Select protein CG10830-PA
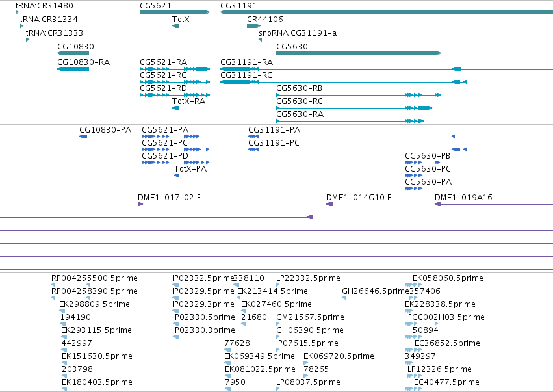The height and width of the screenshot is (392, 553). tap(83, 137)
